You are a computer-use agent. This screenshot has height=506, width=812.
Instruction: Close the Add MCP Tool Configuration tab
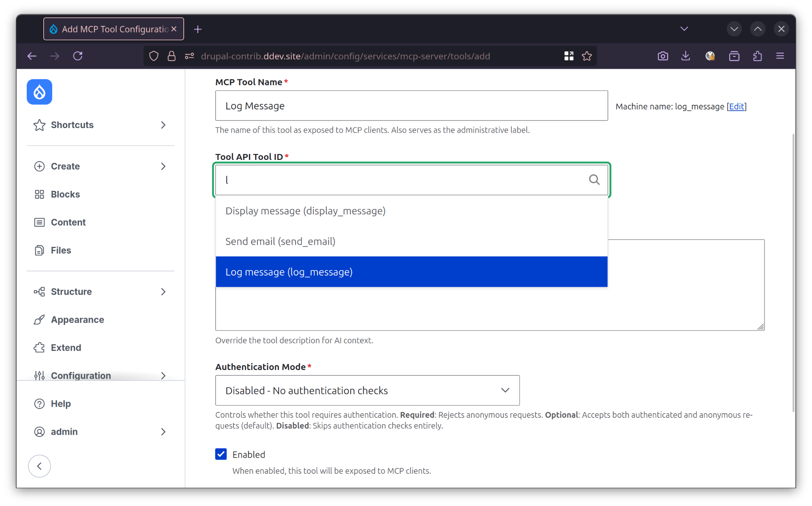tap(174, 29)
